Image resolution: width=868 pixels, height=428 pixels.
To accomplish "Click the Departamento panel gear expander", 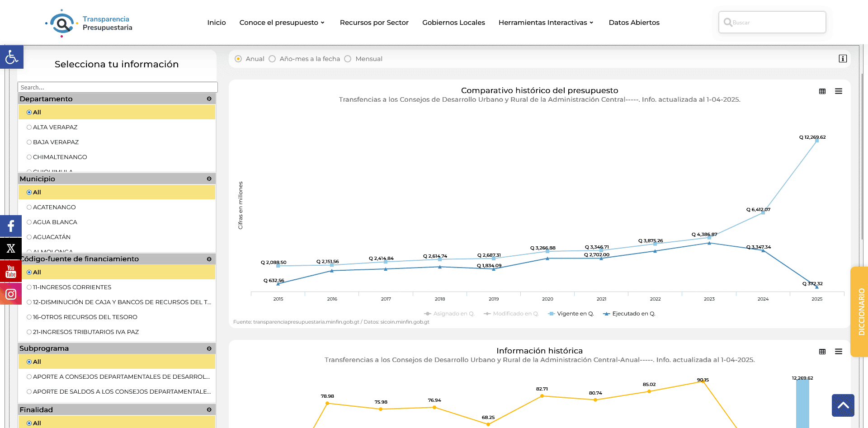I will [209, 99].
